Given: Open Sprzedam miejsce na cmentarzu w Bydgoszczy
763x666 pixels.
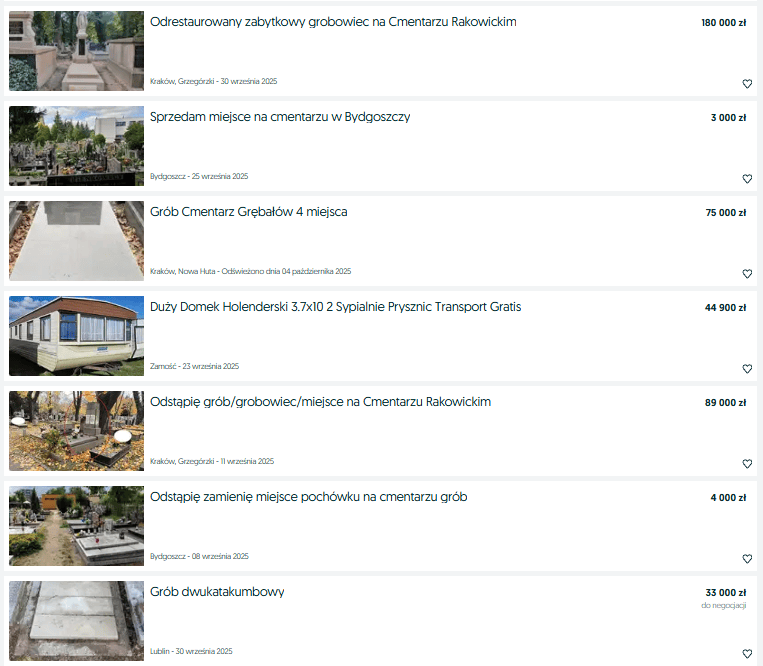Looking at the screenshot, I should (x=280, y=117).
